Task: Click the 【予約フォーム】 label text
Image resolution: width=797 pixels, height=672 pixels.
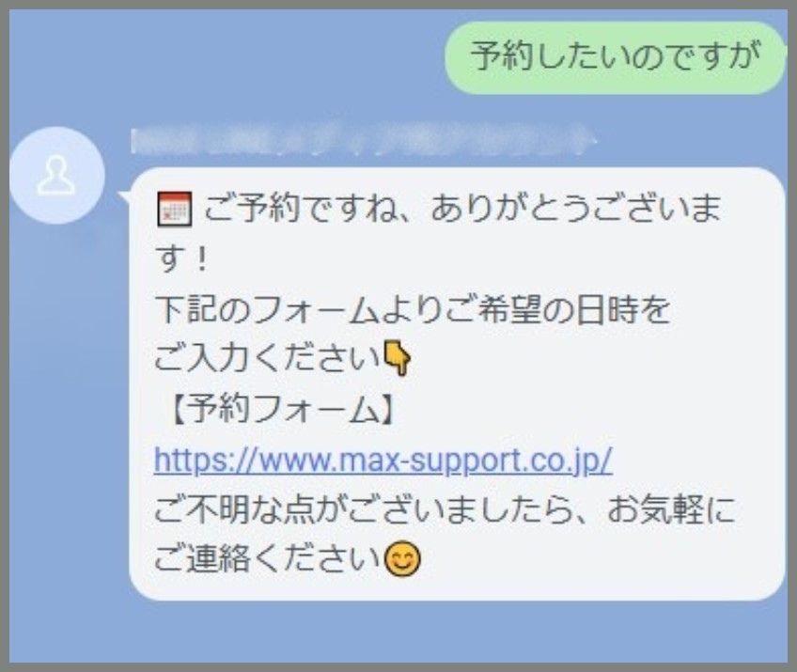Action: tap(278, 409)
